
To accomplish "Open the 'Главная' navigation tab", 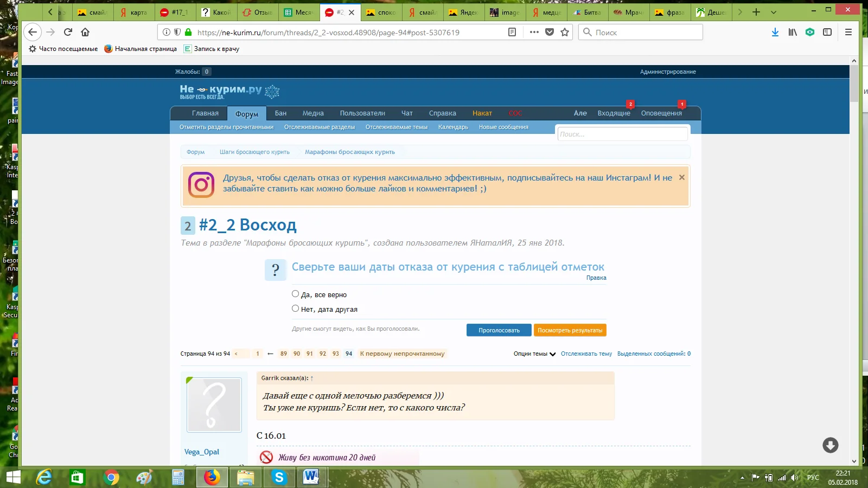I will tap(205, 113).
